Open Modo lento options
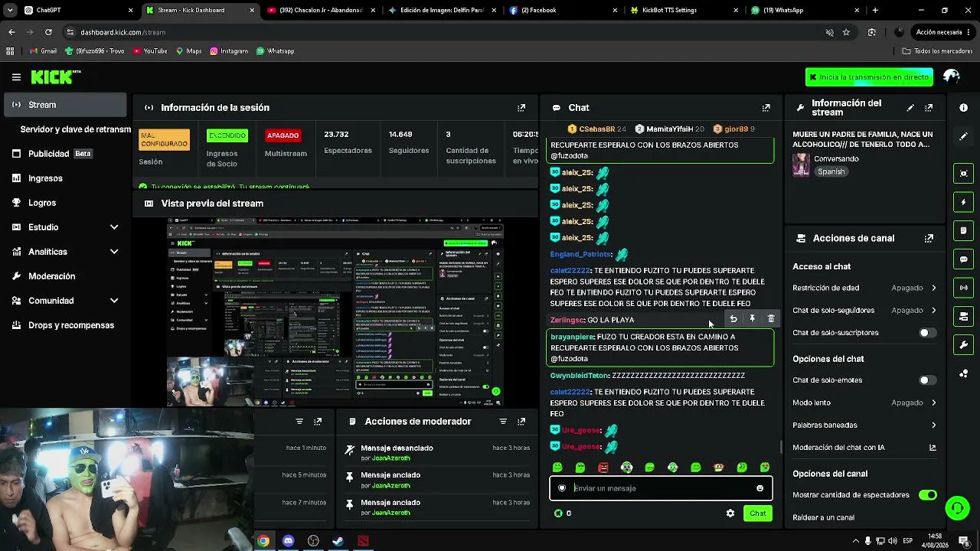 [x=864, y=403]
